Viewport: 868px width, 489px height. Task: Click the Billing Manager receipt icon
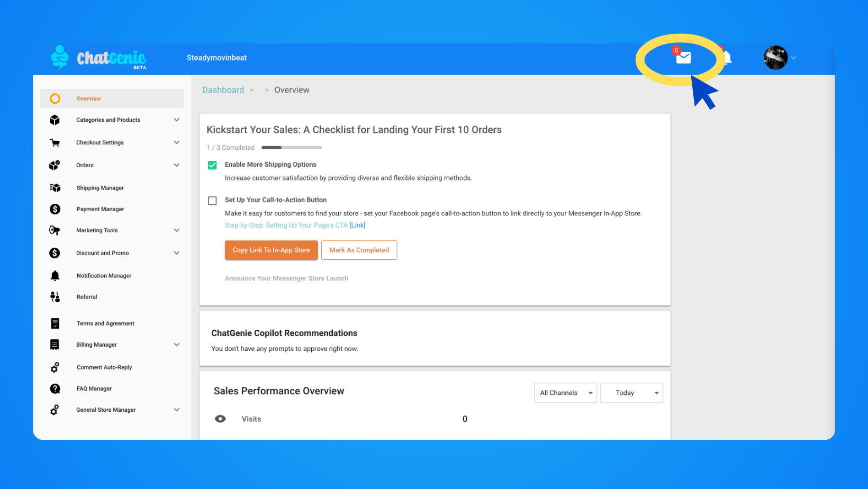55,345
